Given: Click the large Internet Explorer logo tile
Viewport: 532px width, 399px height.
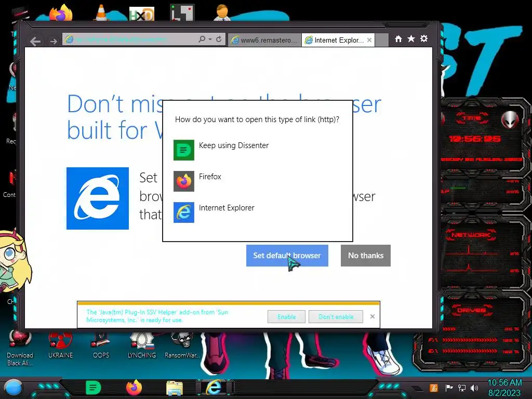Looking at the screenshot, I should [x=98, y=198].
